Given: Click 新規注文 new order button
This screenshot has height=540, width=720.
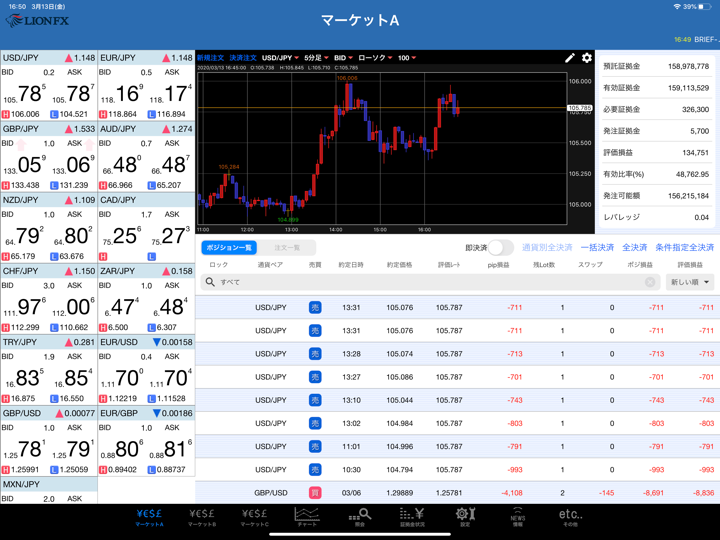Looking at the screenshot, I should click(210, 58).
